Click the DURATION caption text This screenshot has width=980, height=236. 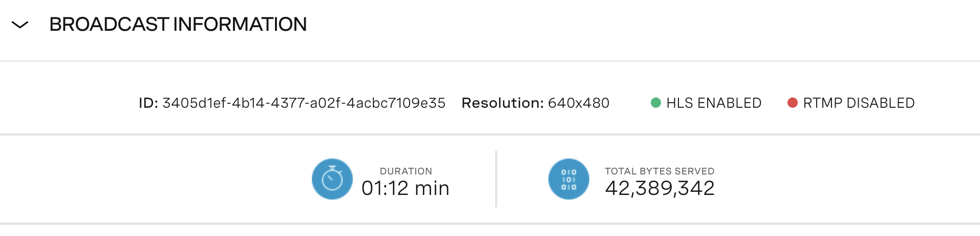tap(406, 171)
